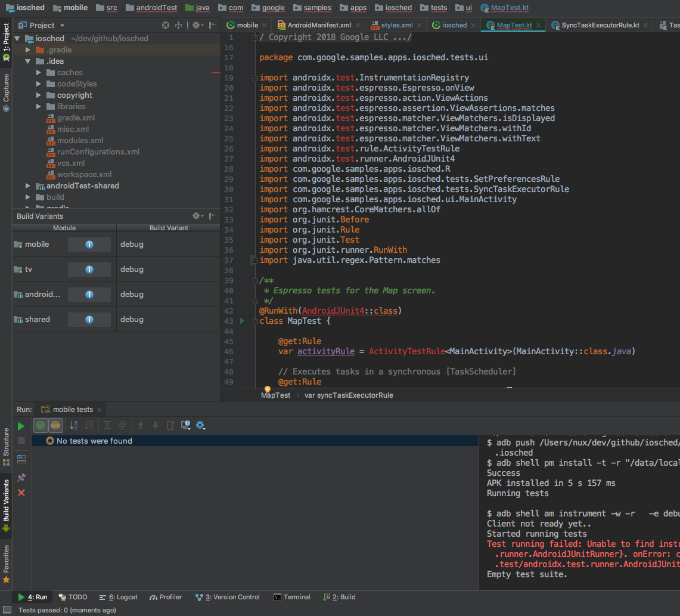This screenshot has height=616, width=680.
Task: Rerun the mobile tests with green play icon
Action: (21, 425)
